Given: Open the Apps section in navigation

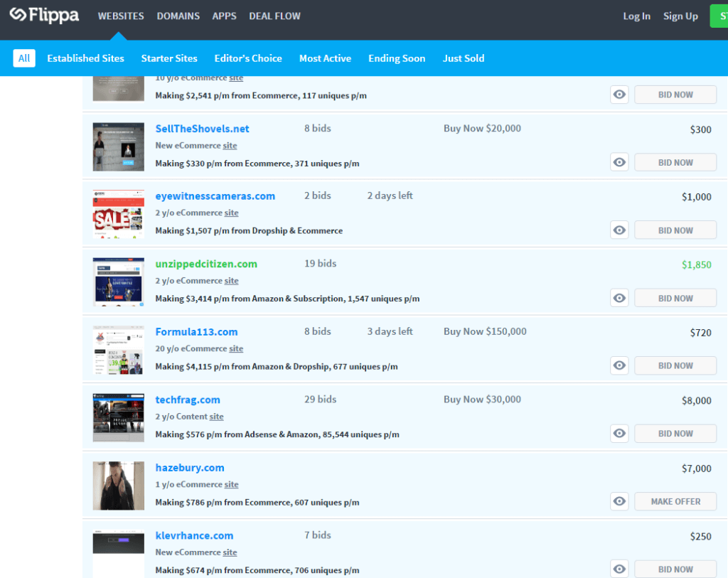Looking at the screenshot, I should tap(224, 16).
